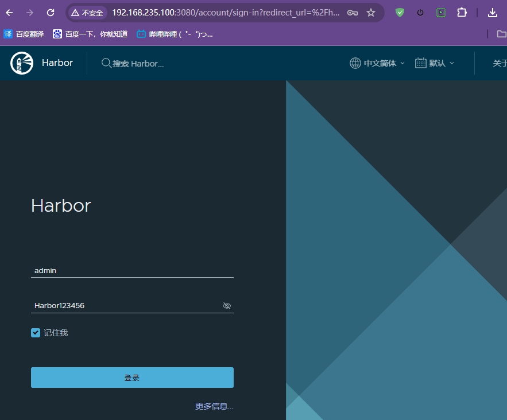
Task: Click the Harbor lighthouse logo icon
Action: (x=22, y=63)
